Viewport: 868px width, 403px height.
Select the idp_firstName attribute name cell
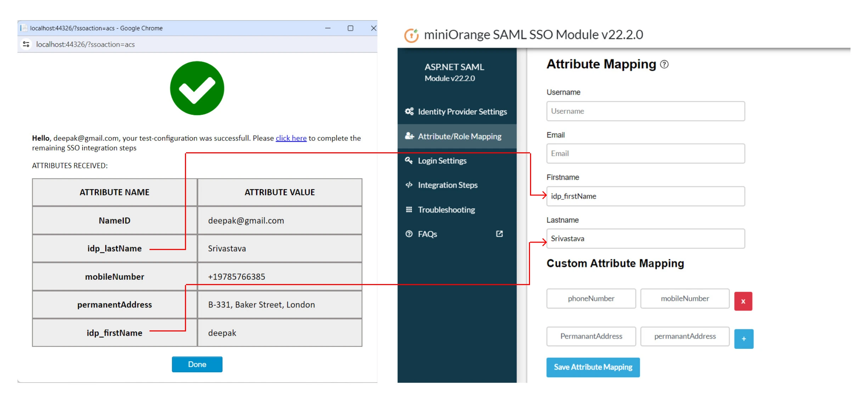click(114, 333)
